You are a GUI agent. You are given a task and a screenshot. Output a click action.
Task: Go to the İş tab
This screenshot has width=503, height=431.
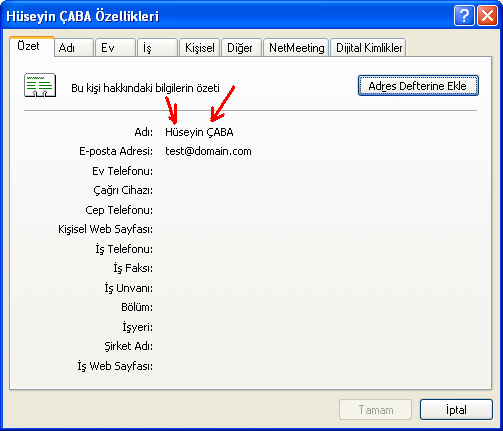point(157,48)
